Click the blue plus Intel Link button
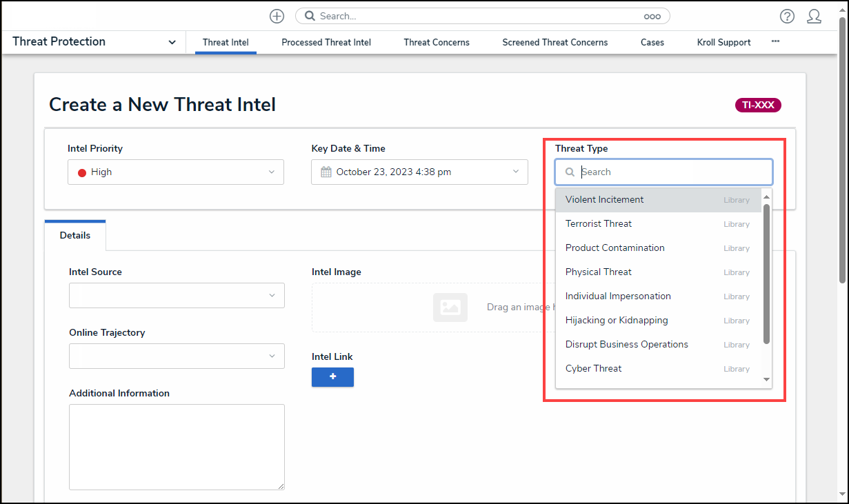Screen dimensions: 849x504 [x=332, y=377]
